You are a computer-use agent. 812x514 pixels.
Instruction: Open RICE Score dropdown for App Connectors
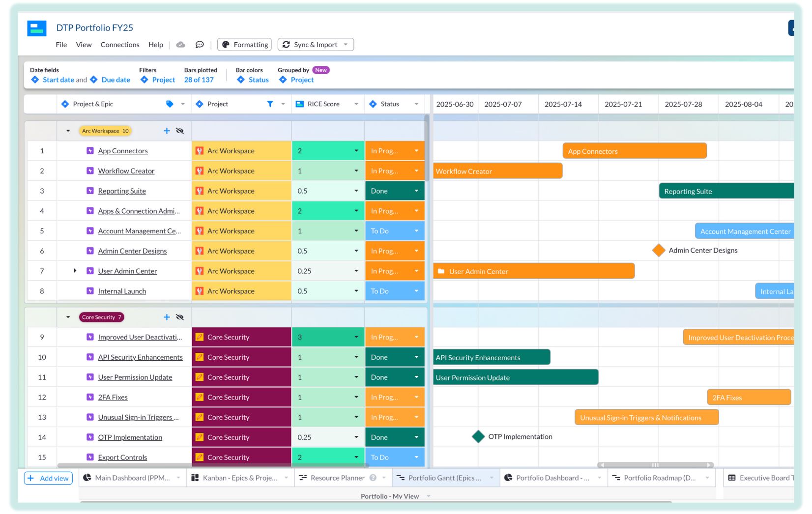(x=356, y=151)
